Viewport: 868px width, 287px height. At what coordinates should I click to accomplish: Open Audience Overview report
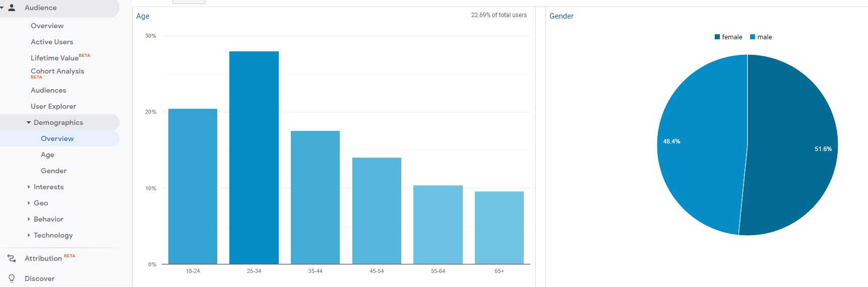[x=47, y=26]
